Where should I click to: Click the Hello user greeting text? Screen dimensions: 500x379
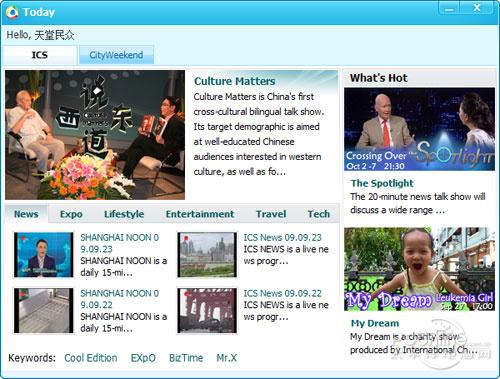point(40,35)
